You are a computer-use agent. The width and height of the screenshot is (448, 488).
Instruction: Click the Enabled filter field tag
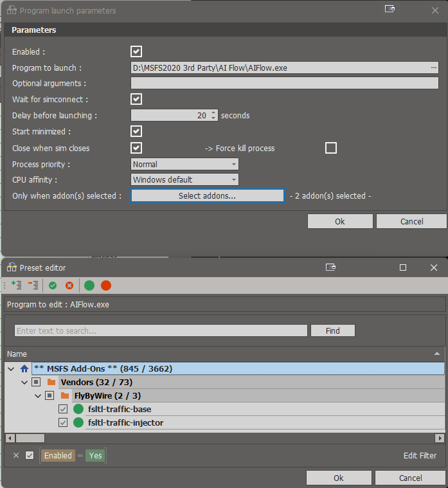58,456
